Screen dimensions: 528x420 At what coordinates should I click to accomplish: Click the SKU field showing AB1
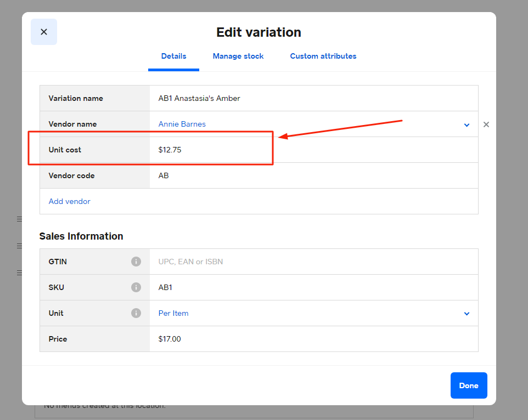coord(313,287)
